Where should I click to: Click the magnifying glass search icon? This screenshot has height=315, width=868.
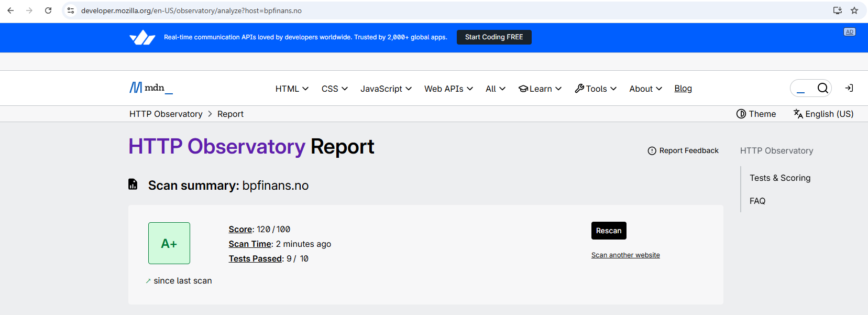[823, 88]
